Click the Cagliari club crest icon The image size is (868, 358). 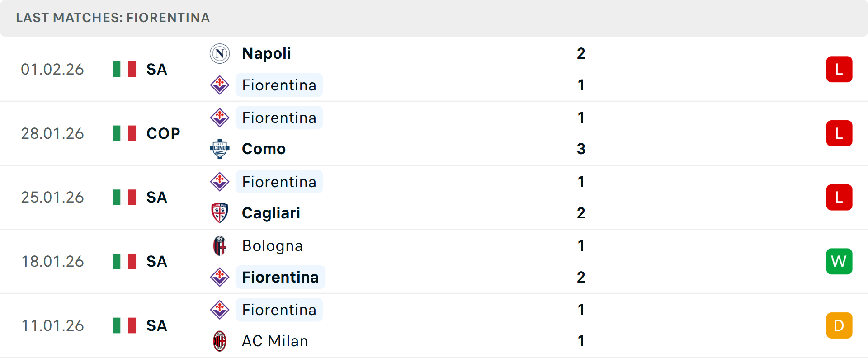[220, 213]
